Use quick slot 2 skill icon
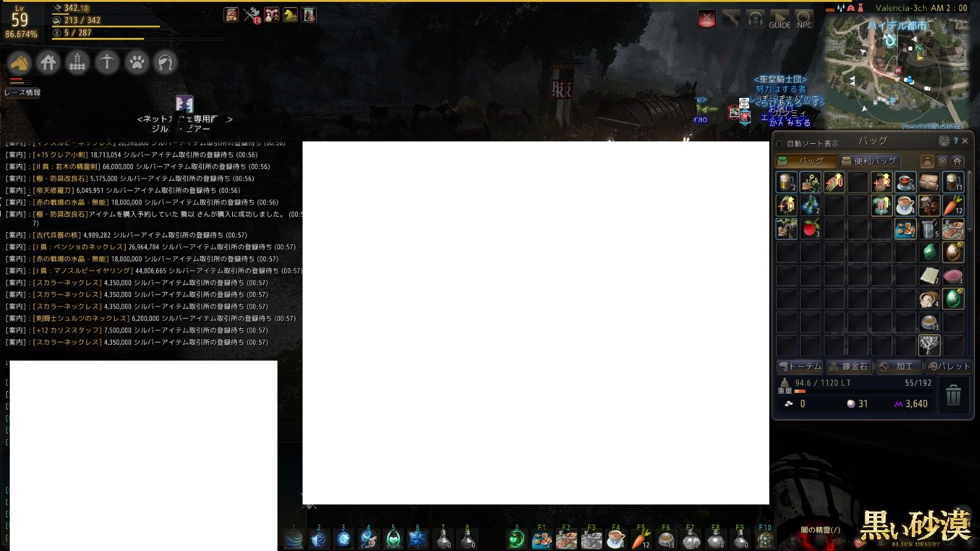 [x=318, y=539]
